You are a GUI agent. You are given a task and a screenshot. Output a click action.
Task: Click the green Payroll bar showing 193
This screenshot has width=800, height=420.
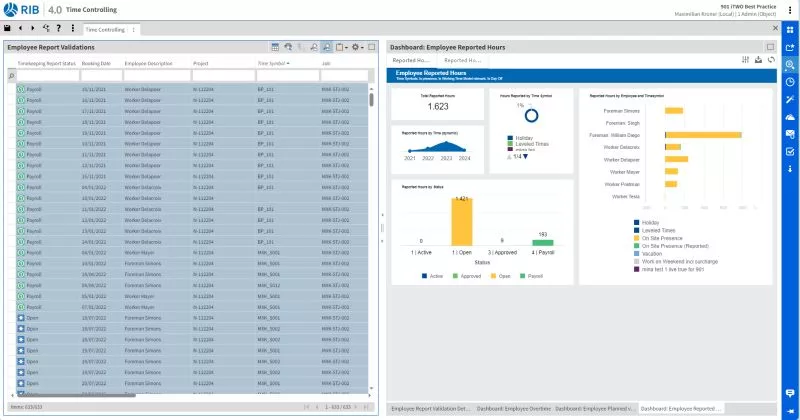pos(542,242)
